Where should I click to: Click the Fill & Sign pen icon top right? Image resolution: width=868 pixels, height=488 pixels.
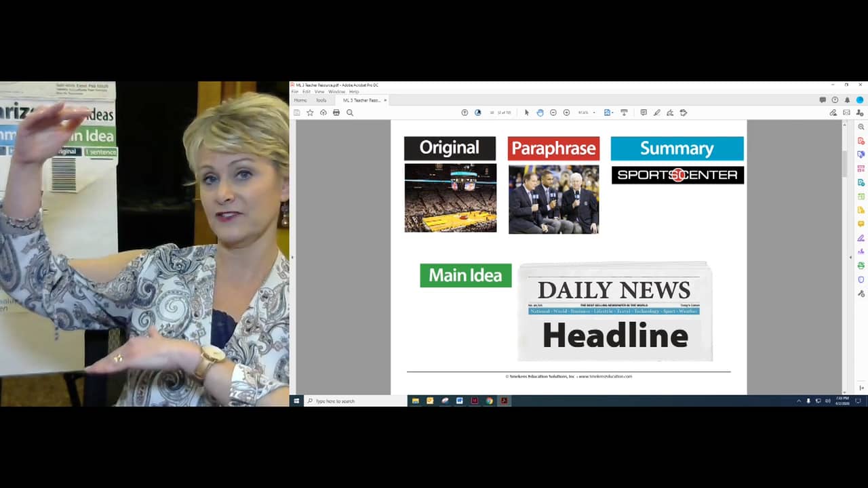pos(833,113)
